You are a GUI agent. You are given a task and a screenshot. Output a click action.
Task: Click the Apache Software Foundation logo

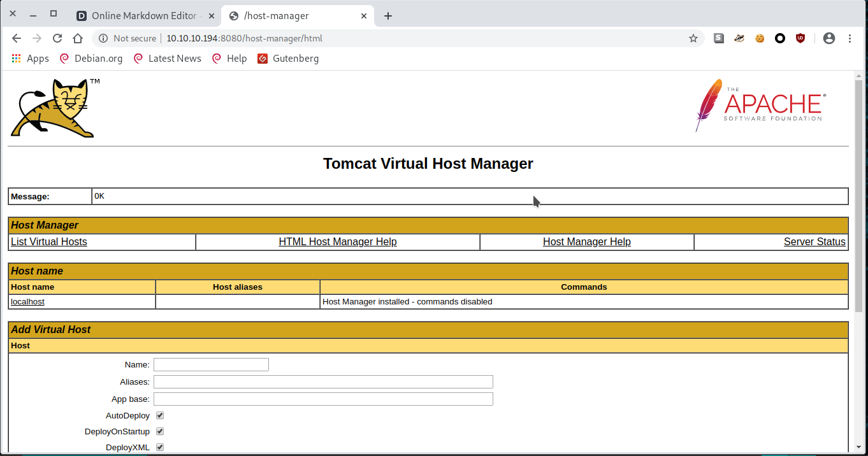pyautogui.click(x=761, y=105)
